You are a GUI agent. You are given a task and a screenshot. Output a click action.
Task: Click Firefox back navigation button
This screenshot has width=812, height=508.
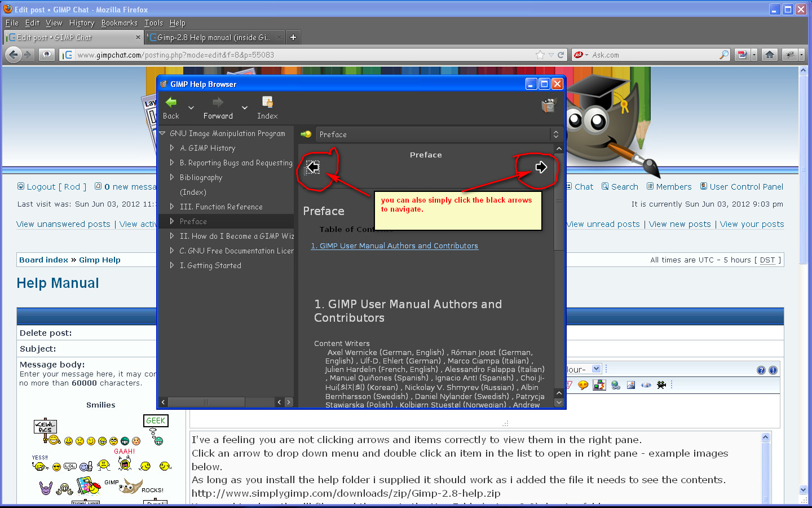tap(14, 55)
